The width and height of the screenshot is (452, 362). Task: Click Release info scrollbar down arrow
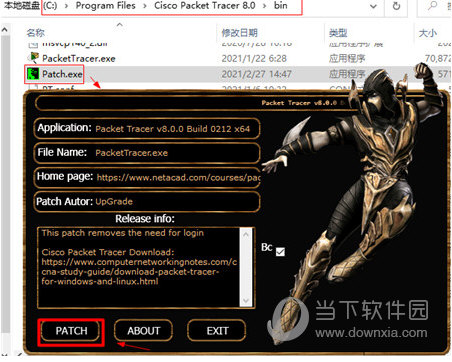[246, 301]
